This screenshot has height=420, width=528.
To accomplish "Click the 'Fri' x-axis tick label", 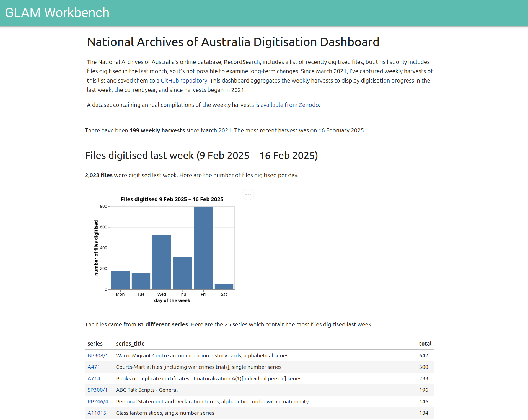I will point(203,294).
